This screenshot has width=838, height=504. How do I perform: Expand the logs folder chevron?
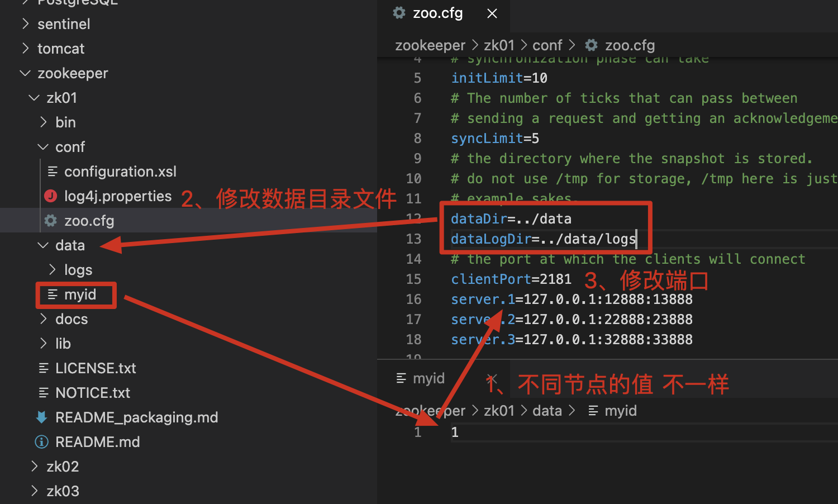[x=52, y=269]
